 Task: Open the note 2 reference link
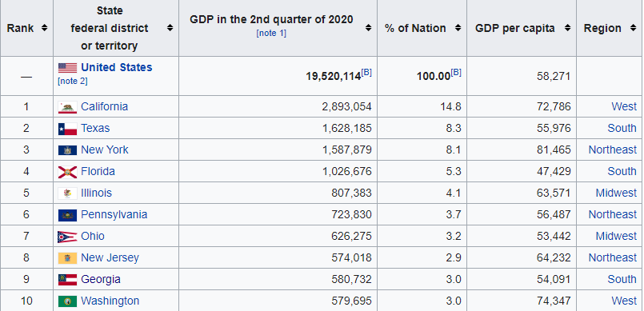pyautogui.click(x=73, y=82)
